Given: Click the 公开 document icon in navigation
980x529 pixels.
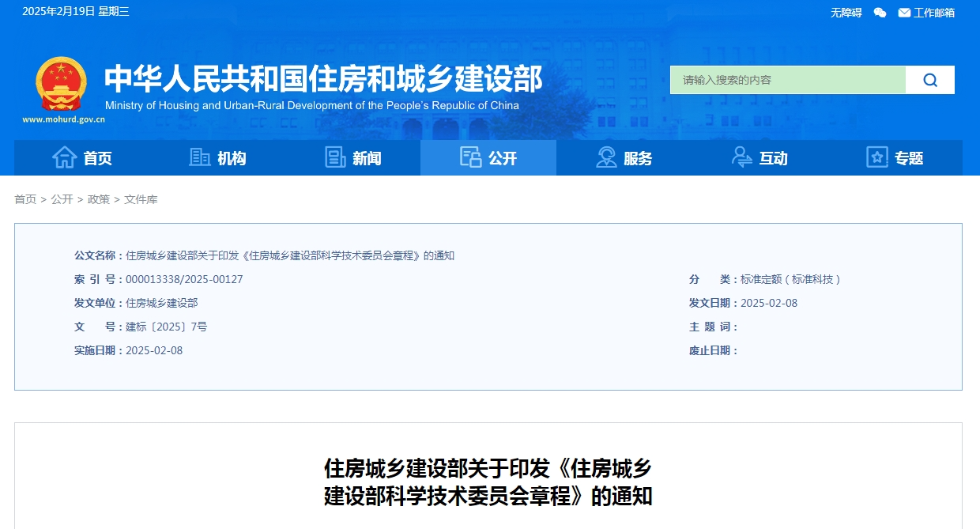Looking at the screenshot, I should click(471, 157).
